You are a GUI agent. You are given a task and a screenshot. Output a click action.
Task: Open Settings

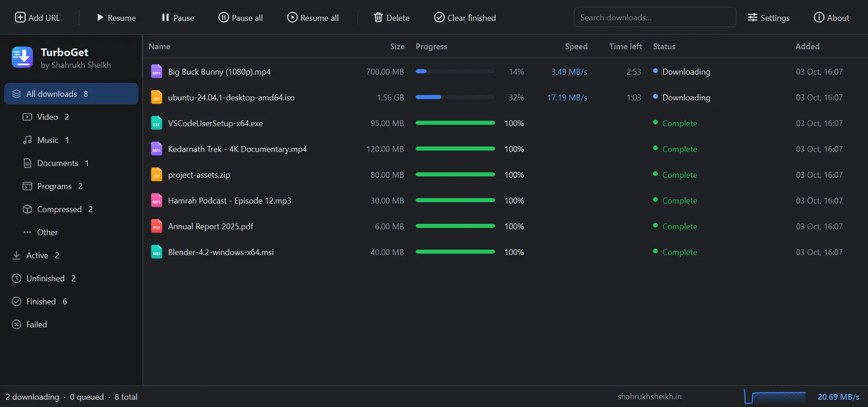coord(769,18)
